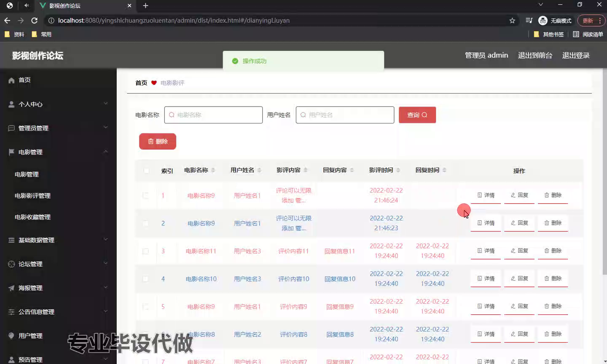Open the tab search dropdown arrow

pos(541,4)
